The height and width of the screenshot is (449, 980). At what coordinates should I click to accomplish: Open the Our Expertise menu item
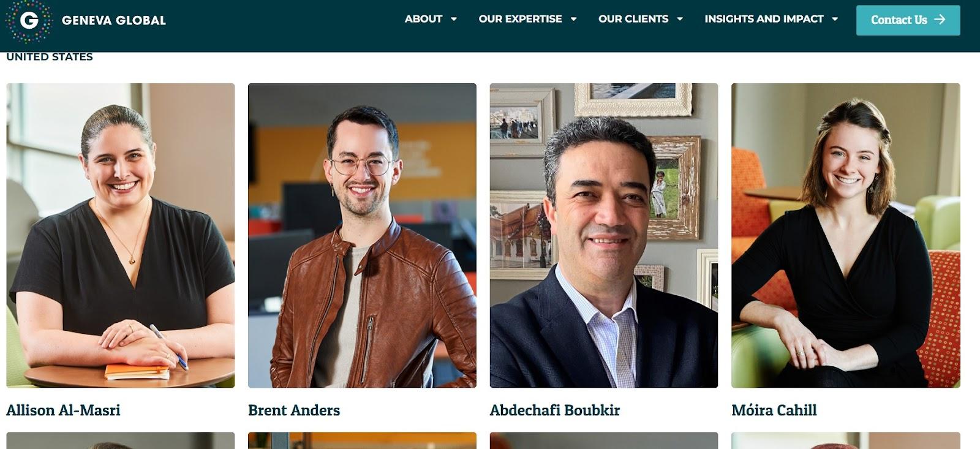pyautogui.click(x=520, y=19)
